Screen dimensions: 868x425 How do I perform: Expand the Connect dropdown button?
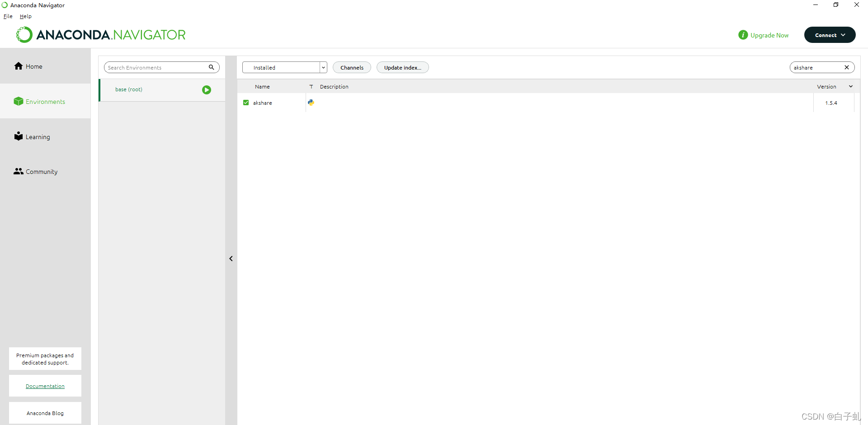(x=830, y=35)
